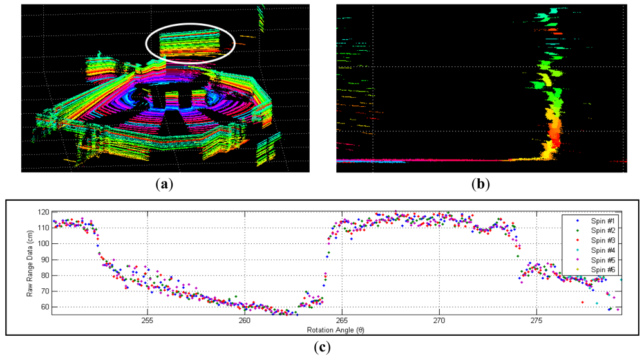
Task: Click the 'Rotation Angle (θ)' axis label
Action: [335, 330]
